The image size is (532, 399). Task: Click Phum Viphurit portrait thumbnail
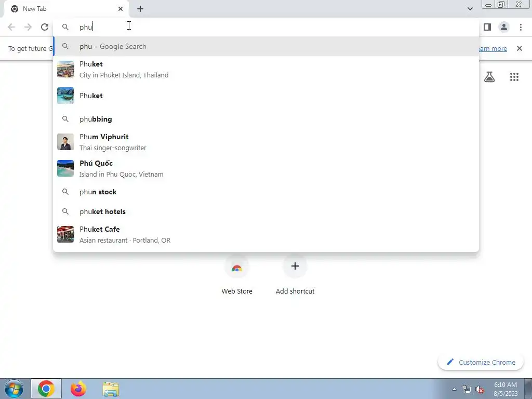click(x=65, y=142)
